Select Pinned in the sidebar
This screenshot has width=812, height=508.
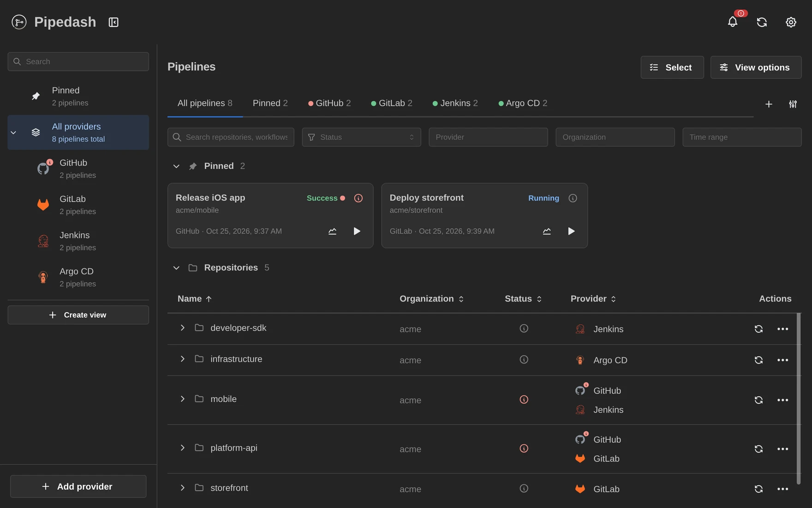point(78,96)
